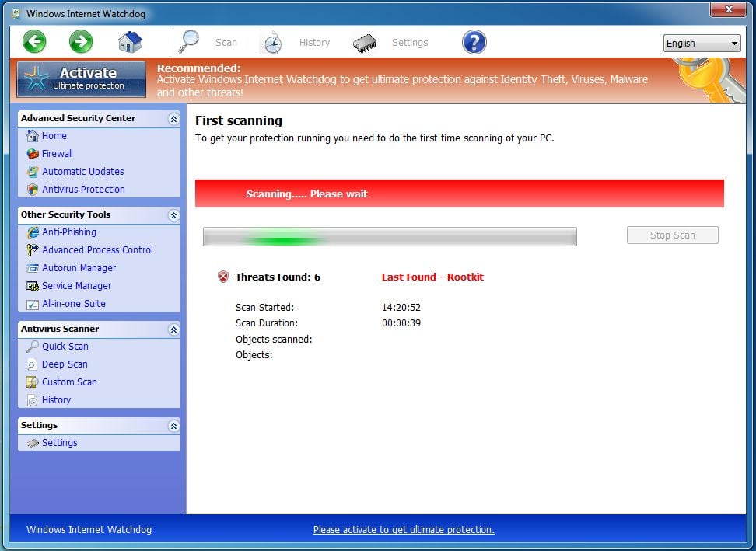Screen dimensions: 756x551
Task: Open the blue Home house icon in toolbar
Action: [x=130, y=42]
